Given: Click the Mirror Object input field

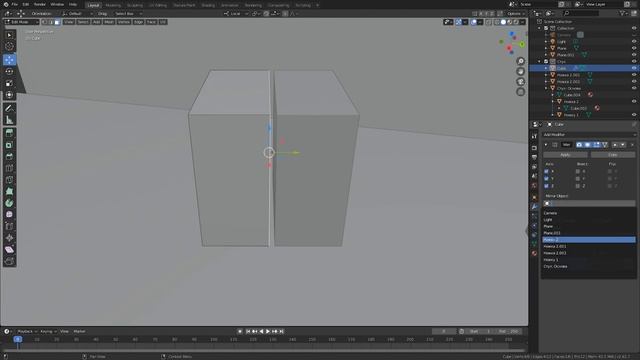Looking at the screenshot, I should point(589,203).
